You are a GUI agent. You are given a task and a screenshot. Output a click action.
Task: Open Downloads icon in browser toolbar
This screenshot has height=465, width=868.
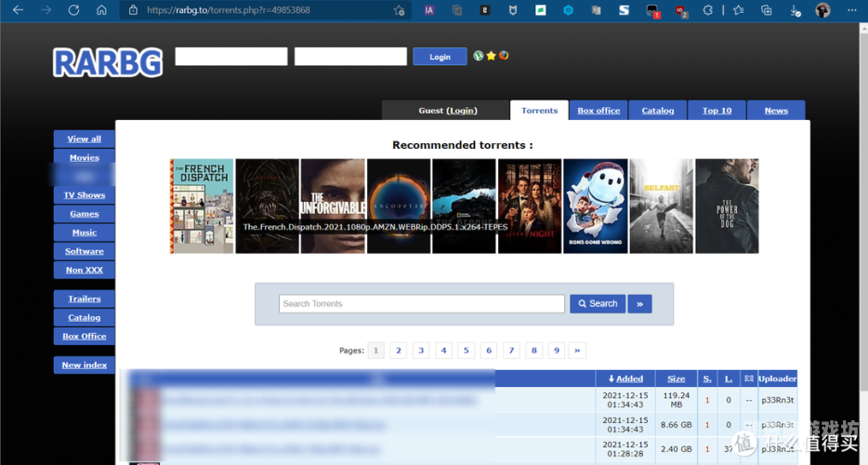(x=795, y=10)
